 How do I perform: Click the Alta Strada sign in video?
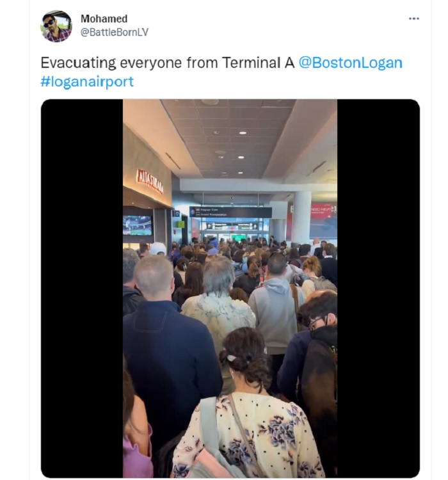pos(150,181)
